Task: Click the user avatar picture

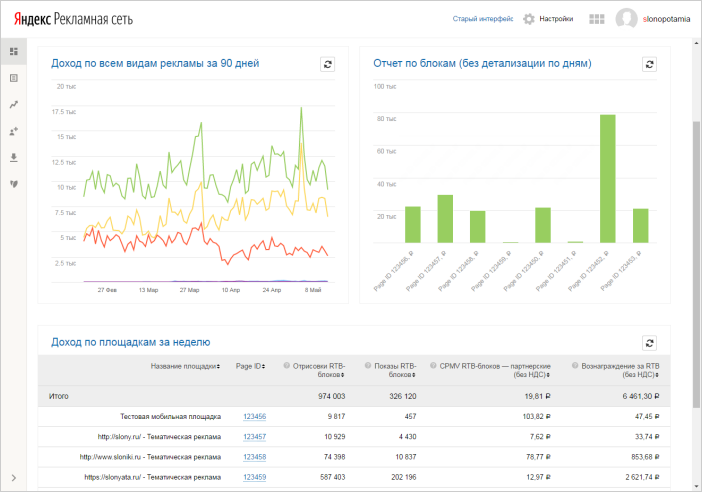Action: click(626, 19)
